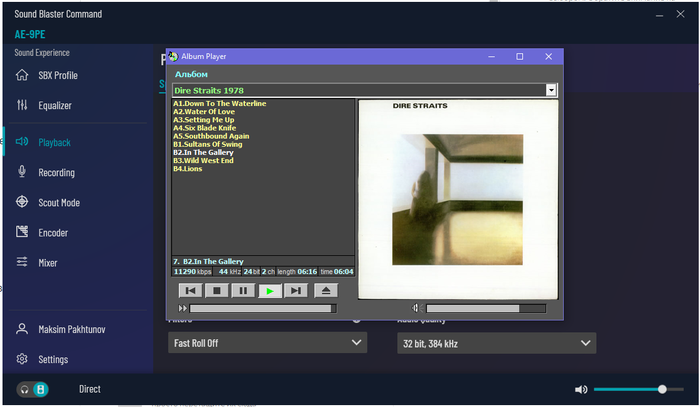Switch output to headphones icon

coord(25,390)
